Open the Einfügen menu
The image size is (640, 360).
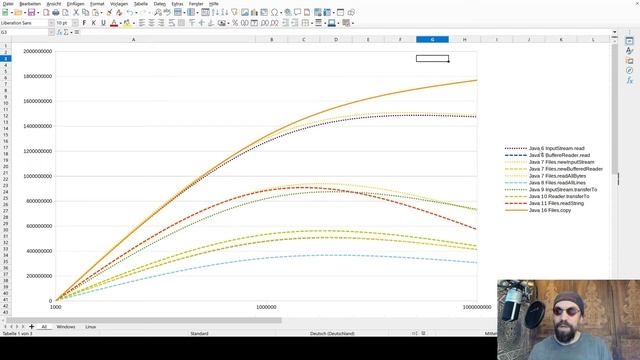[76, 4]
